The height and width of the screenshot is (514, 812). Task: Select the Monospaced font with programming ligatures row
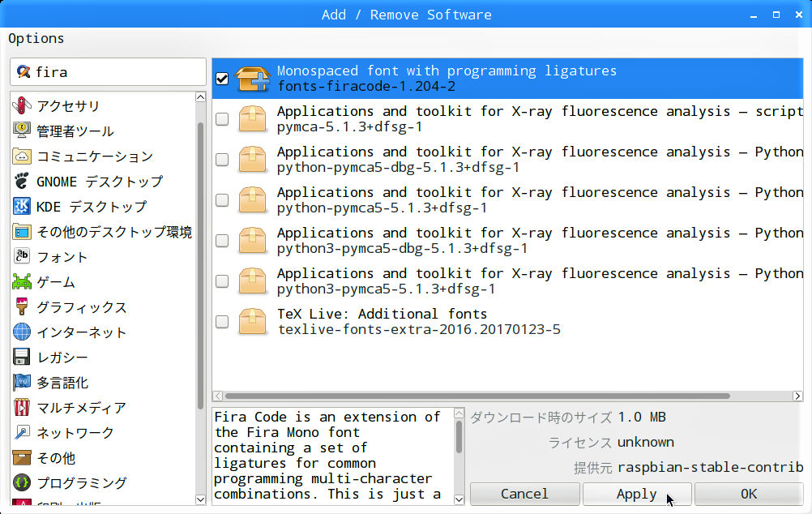(507, 79)
